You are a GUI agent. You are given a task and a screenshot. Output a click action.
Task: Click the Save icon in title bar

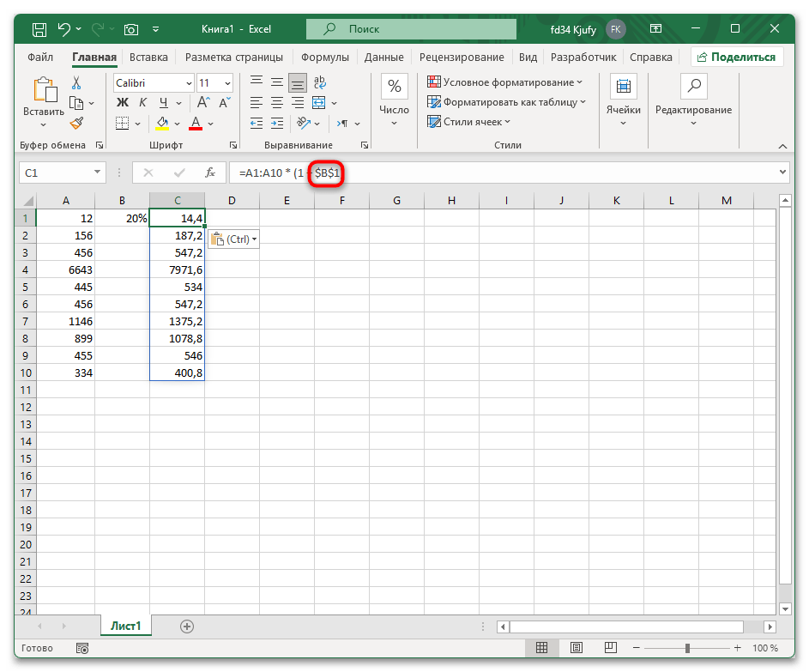39,29
